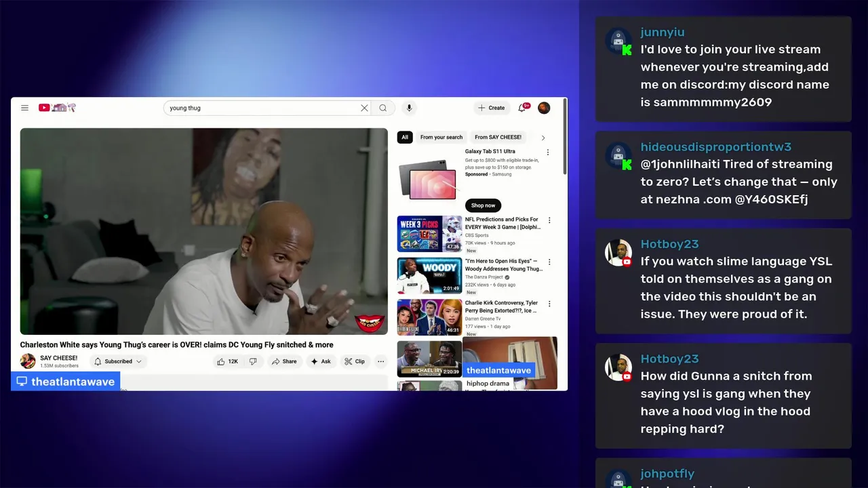Screen dimensions: 868x488
Task: Click the theatlantawave webcam overlay
Action: point(510,363)
